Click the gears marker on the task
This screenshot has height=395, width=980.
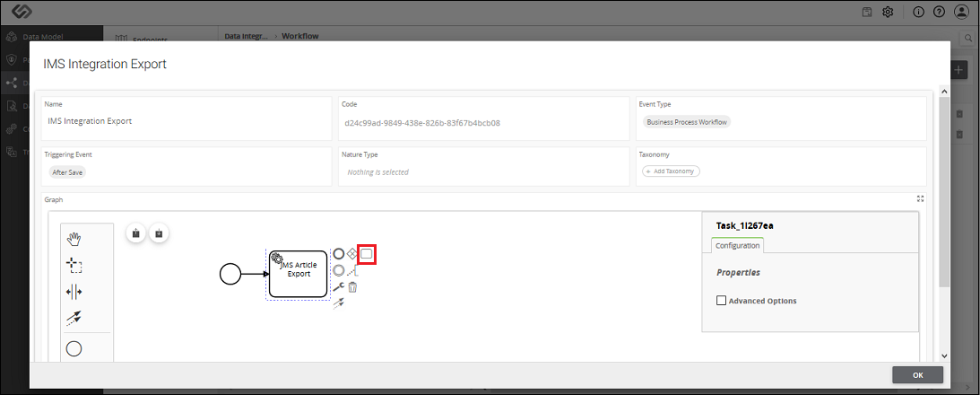(x=276, y=258)
